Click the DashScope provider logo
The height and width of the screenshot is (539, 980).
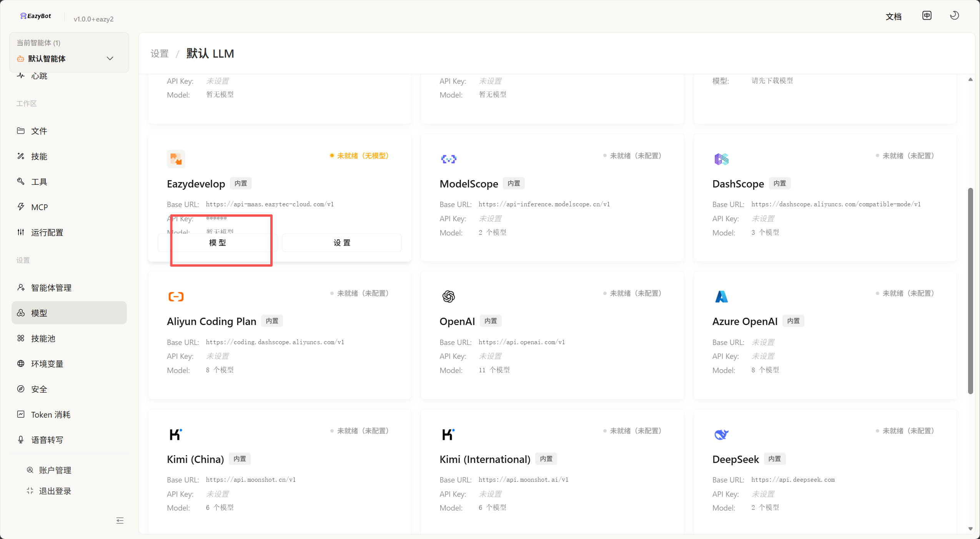tap(722, 159)
